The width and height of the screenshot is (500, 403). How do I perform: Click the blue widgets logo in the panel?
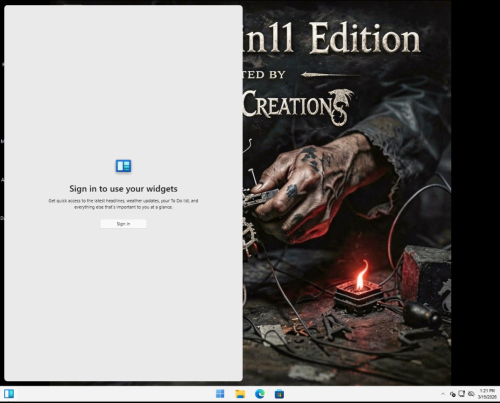(123, 166)
